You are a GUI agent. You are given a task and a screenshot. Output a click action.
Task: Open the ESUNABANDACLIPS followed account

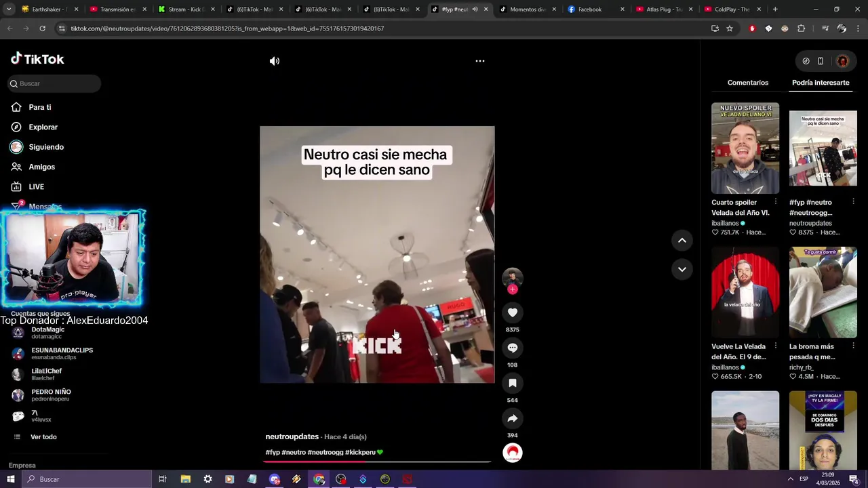pyautogui.click(x=53, y=353)
